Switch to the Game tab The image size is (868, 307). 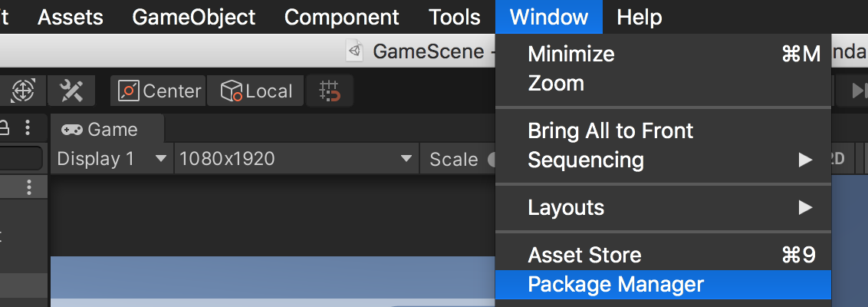[107, 129]
